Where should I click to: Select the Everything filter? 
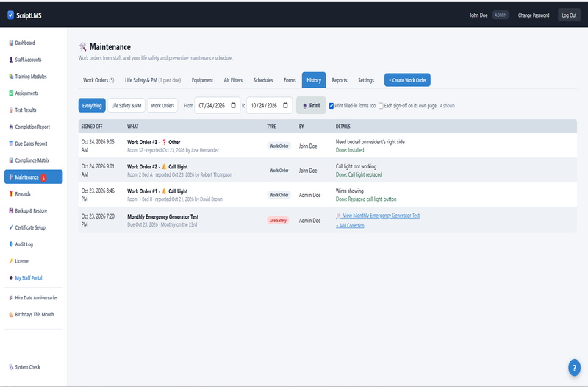click(92, 105)
